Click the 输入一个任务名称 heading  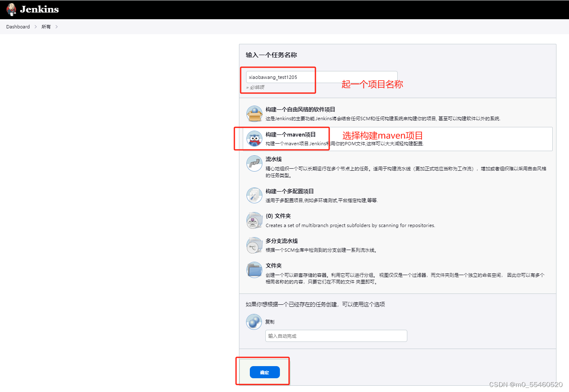pyautogui.click(x=272, y=55)
